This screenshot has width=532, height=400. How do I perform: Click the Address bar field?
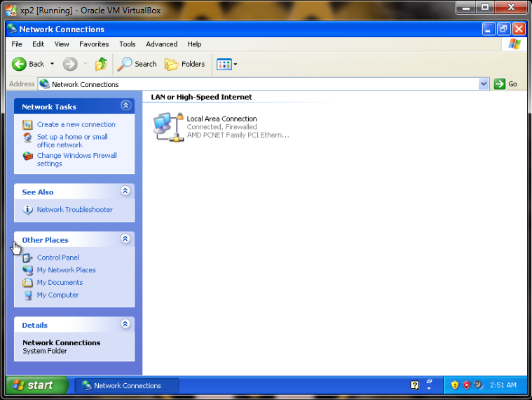(x=263, y=84)
